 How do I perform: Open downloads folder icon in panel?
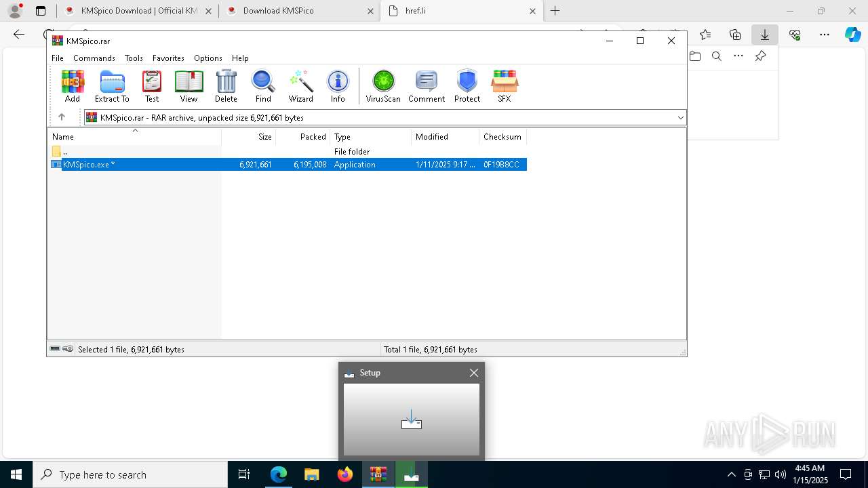click(x=695, y=56)
